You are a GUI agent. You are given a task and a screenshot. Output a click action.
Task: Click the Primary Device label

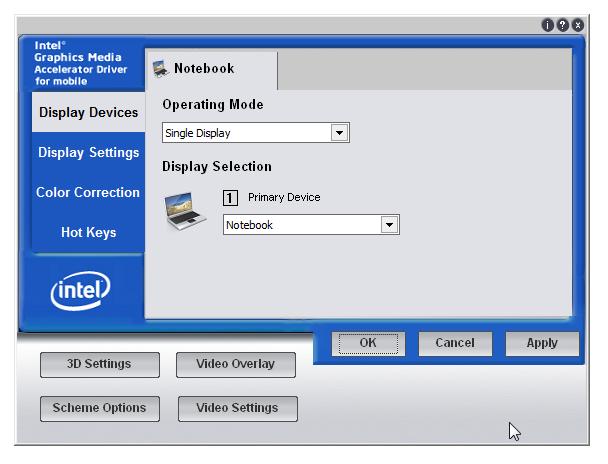pyautogui.click(x=284, y=197)
